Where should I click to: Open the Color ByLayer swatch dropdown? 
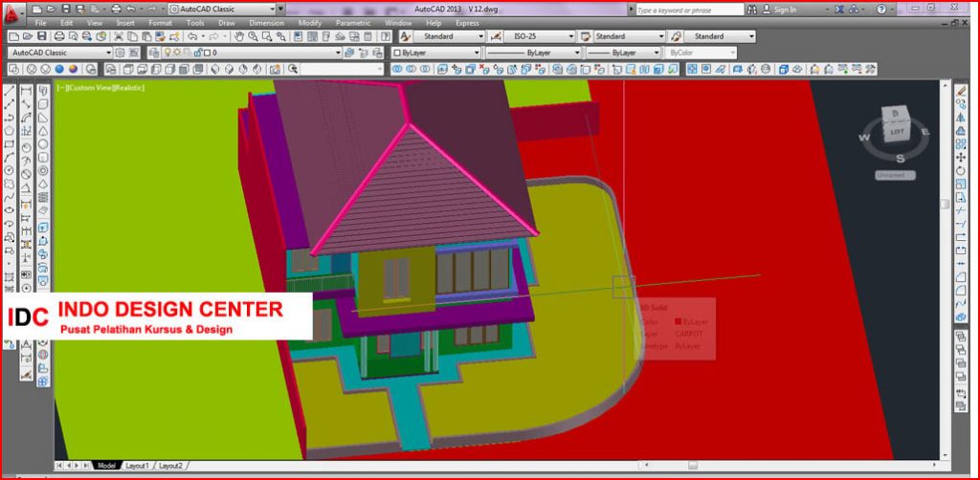435,53
